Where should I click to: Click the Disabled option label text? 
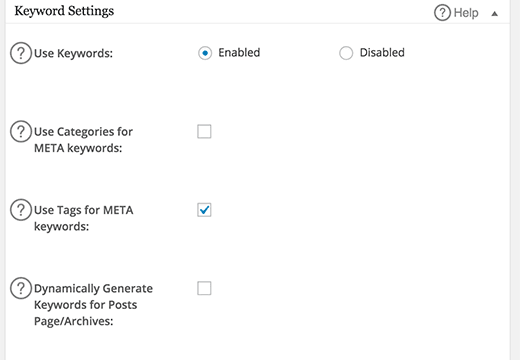tap(382, 53)
